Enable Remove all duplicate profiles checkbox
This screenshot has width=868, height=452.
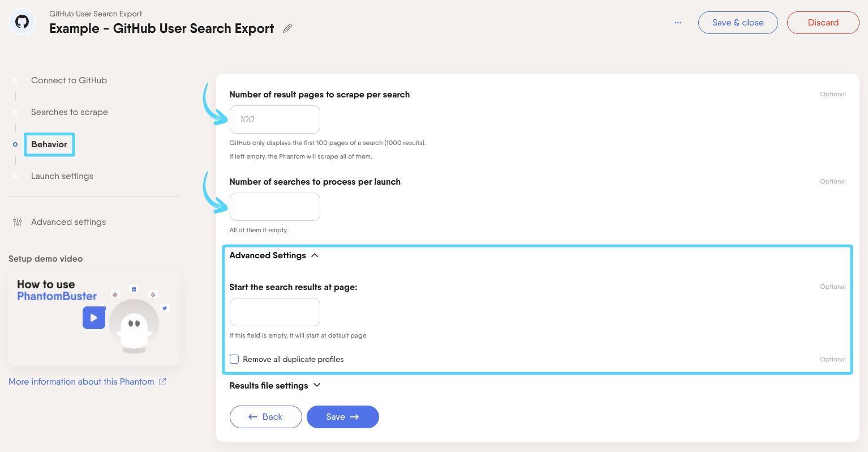tap(234, 359)
